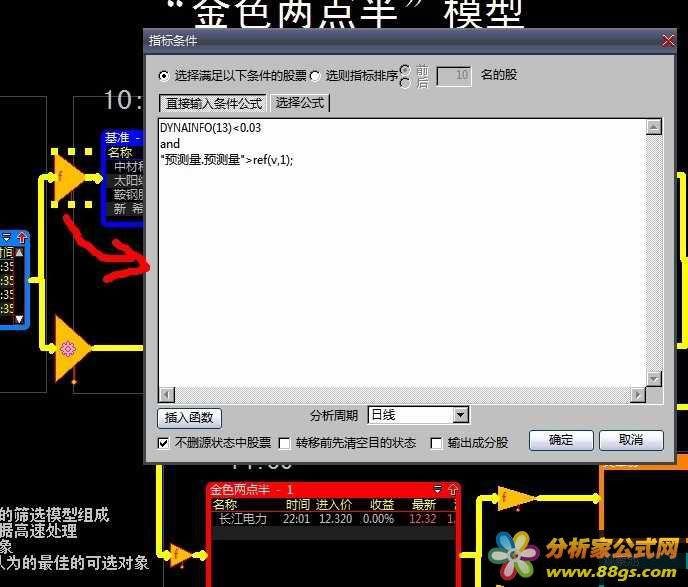The image size is (688, 587).
Task: Click the orange triangle node right of 金色两点半
Action: (x=515, y=498)
